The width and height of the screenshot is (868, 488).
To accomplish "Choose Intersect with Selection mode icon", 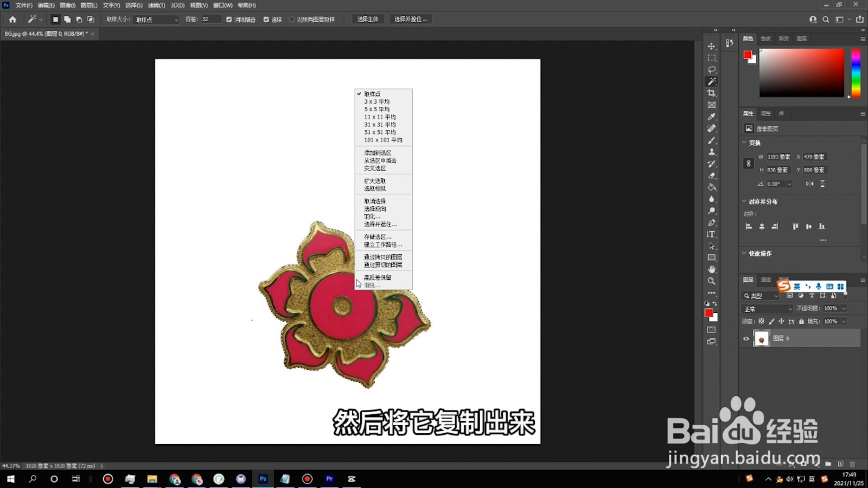I will click(91, 20).
